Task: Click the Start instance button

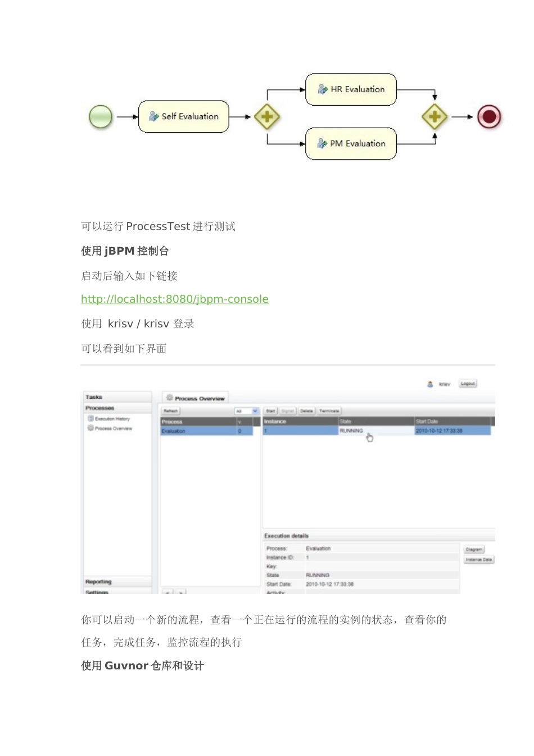Action: pos(270,411)
